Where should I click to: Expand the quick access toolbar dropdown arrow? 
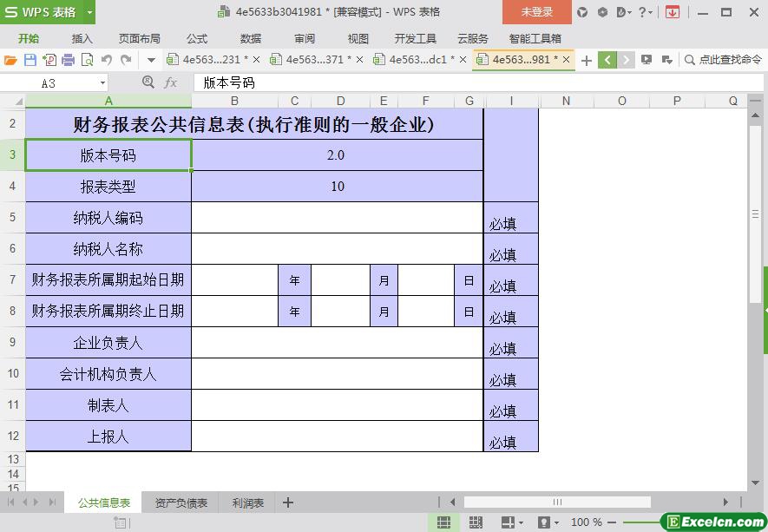point(151,60)
